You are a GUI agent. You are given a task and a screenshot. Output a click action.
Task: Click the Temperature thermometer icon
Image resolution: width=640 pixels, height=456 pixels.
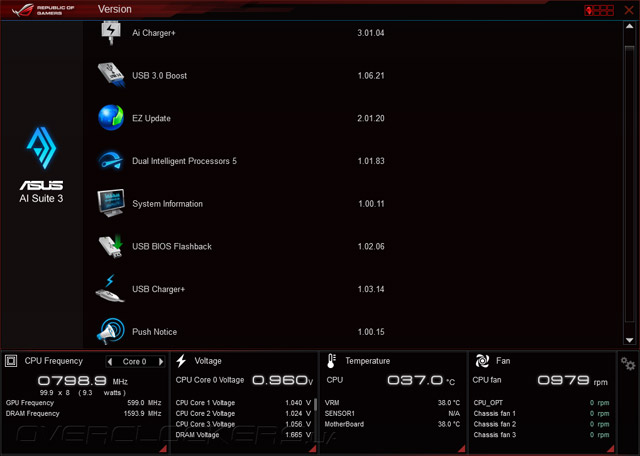(x=331, y=361)
